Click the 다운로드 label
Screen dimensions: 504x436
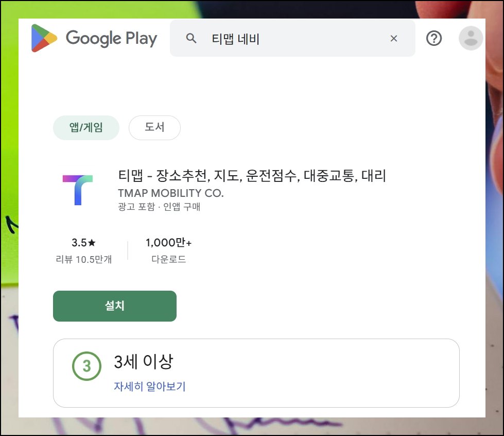(x=169, y=259)
